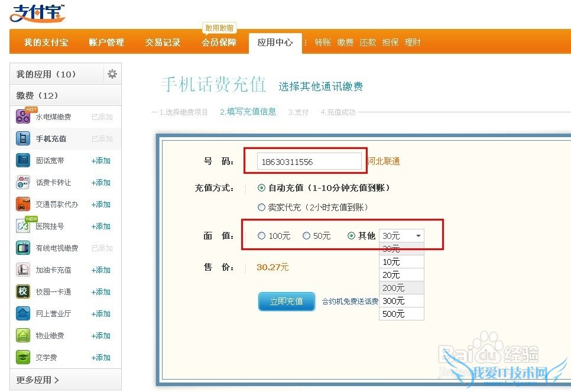Click the 固话宽带 landline icon
This screenshot has height=392, width=571.
click(x=23, y=160)
